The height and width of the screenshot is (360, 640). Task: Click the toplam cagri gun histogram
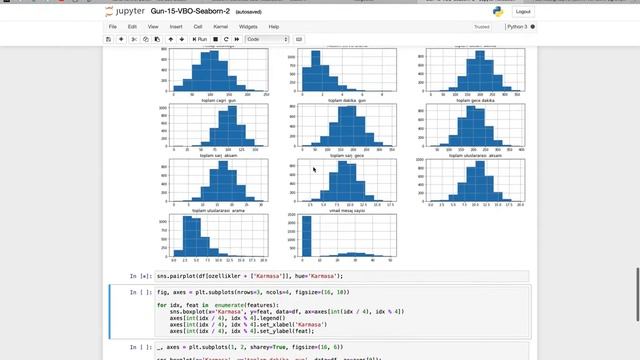pyautogui.click(x=219, y=125)
